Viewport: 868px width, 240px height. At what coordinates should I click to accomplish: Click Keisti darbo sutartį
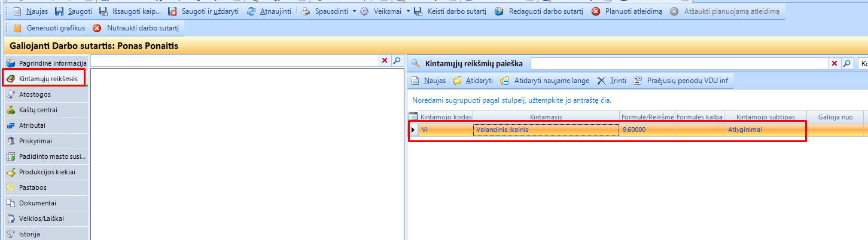(449, 11)
